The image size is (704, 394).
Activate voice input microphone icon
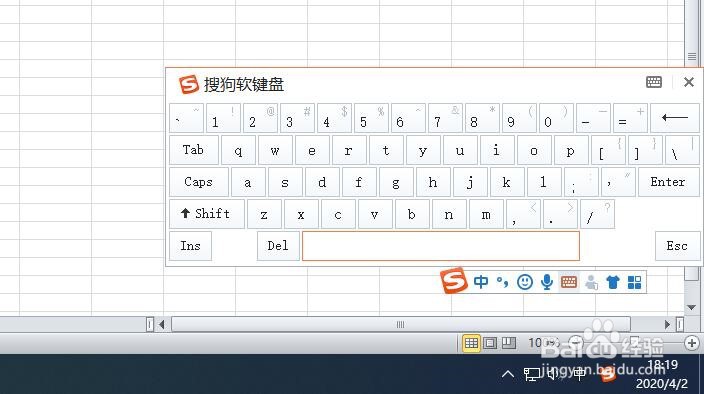pos(547,282)
